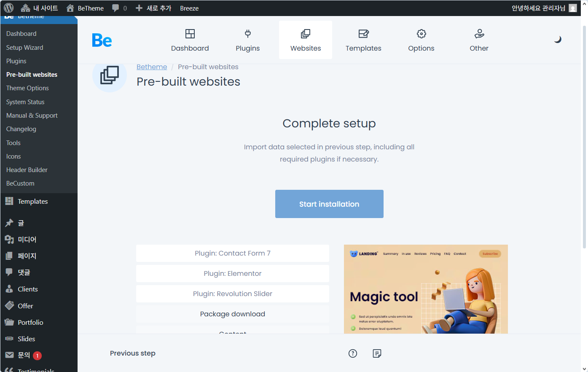Click the 페이지 pages icon
This screenshot has width=588, height=372.
(9, 256)
